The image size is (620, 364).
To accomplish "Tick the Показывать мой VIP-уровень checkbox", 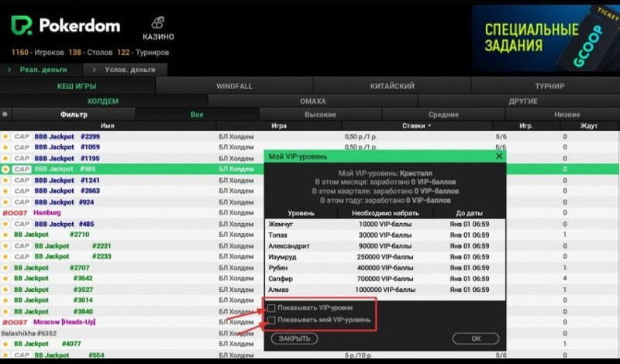I will (x=271, y=319).
